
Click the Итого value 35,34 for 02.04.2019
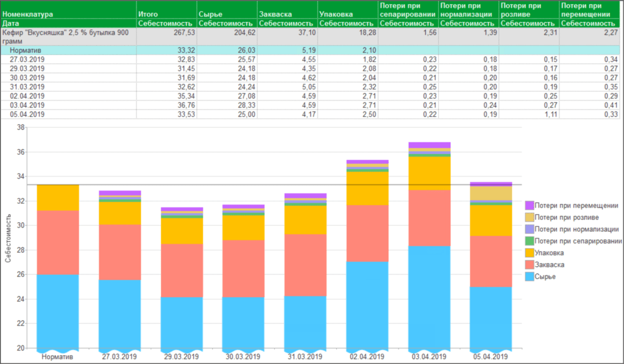[x=166, y=96]
